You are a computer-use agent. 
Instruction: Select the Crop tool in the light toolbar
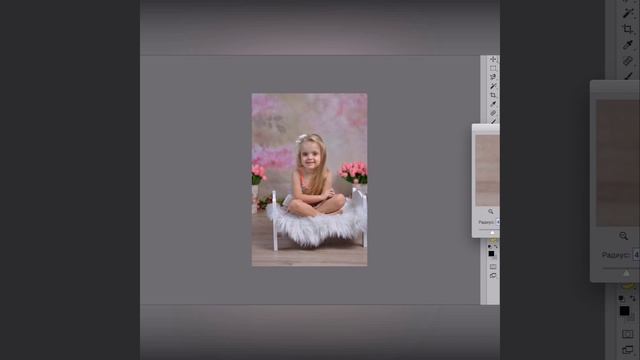(493, 95)
